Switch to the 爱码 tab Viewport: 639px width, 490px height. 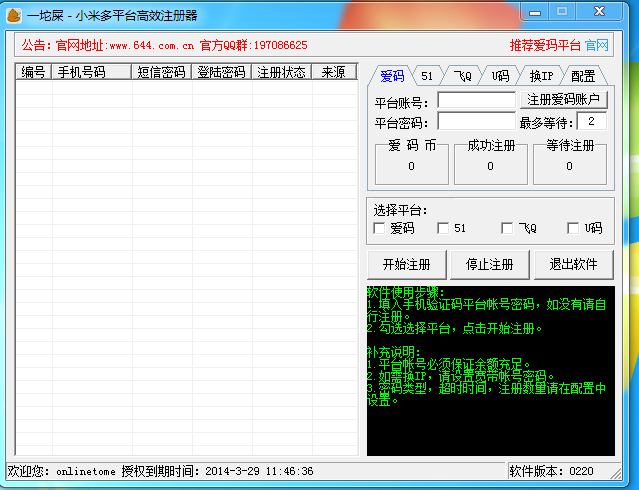(x=392, y=76)
